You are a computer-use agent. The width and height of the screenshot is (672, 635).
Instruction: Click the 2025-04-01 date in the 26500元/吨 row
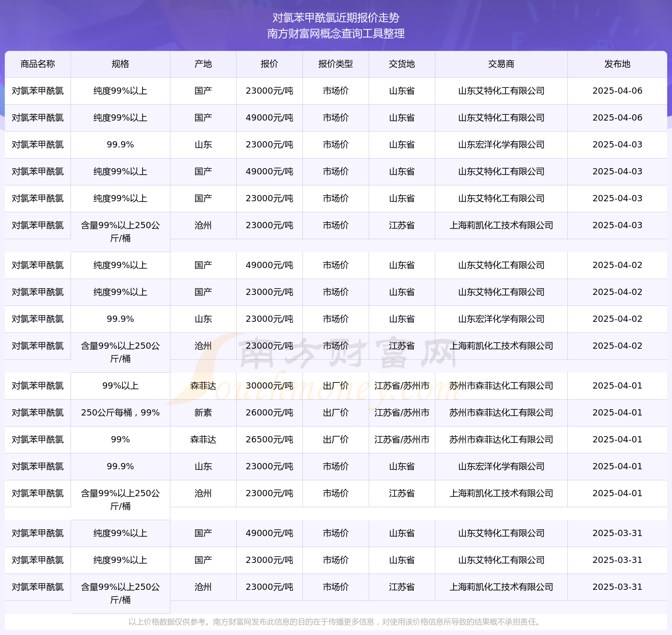click(617, 440)
